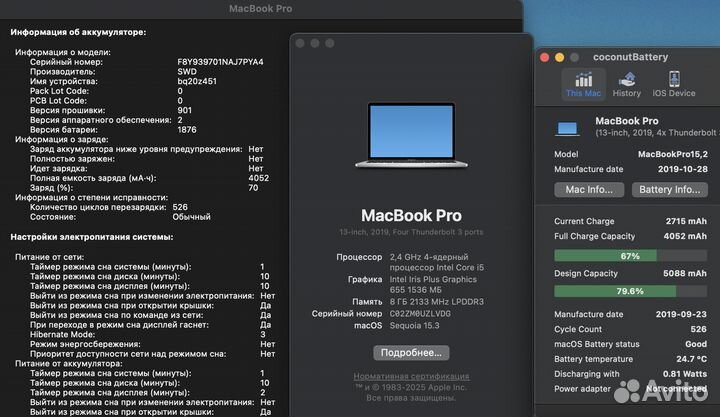Click the Hibernate Mode value 3
The height and width of the screenshot is (417, 720).
click(x=263, y=334)
